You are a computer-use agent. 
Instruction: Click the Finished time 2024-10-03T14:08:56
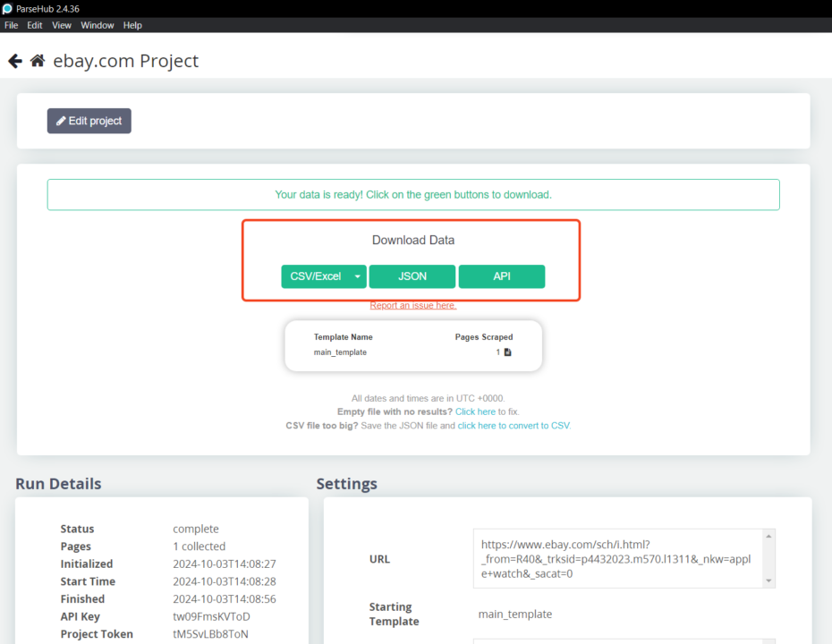click(225, 599)
